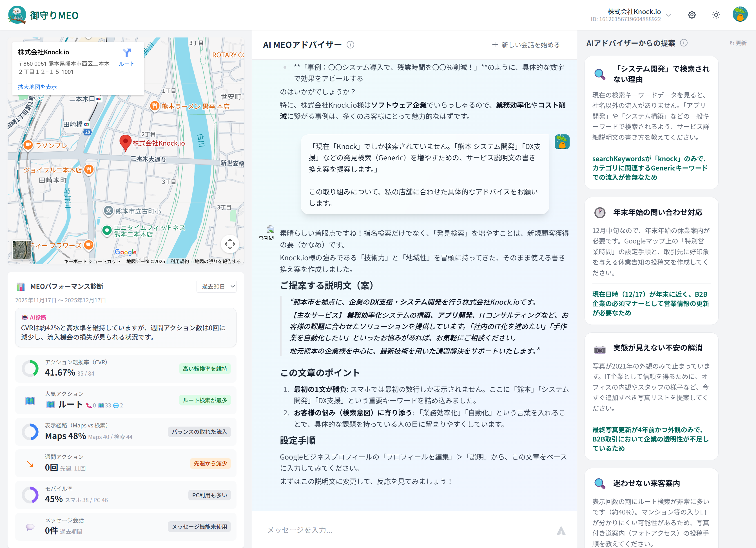756x548 pixels.
Task: Toggle display theme with the sun icon
Action: click(716, 15)
